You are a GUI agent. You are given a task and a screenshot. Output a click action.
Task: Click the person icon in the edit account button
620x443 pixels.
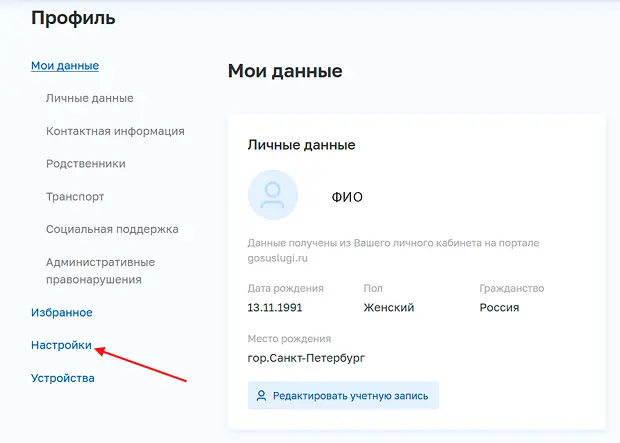[x=262, y=396]
